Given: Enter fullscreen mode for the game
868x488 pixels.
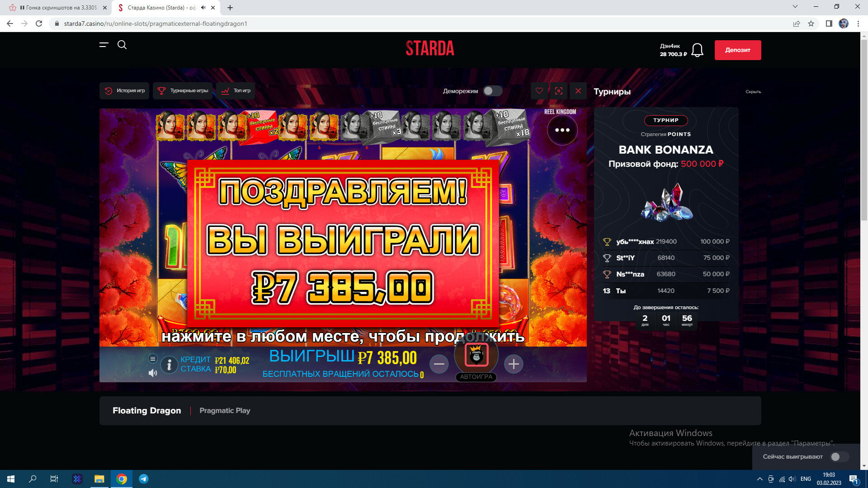Looking at the screenshot, I should pos(559,91).
